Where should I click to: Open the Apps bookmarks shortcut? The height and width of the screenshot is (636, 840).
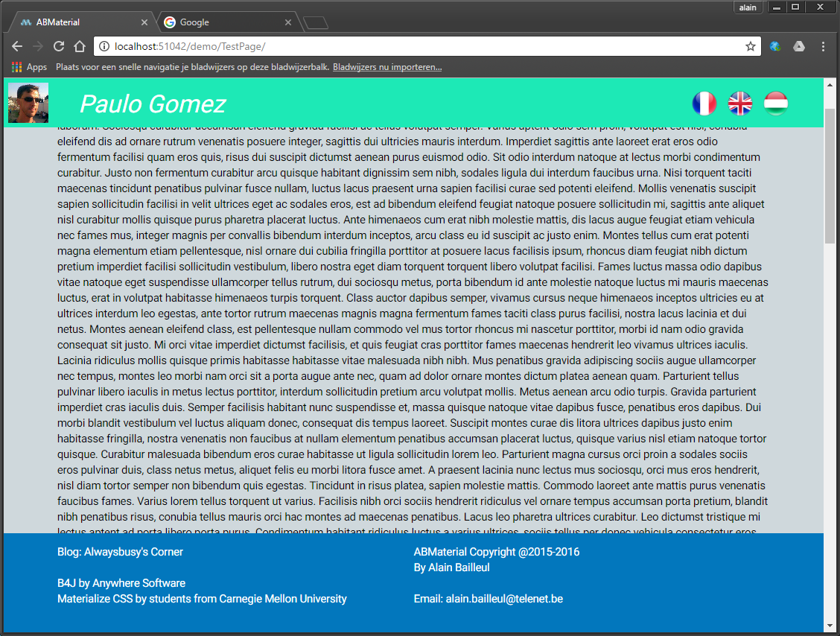(30, 67)
